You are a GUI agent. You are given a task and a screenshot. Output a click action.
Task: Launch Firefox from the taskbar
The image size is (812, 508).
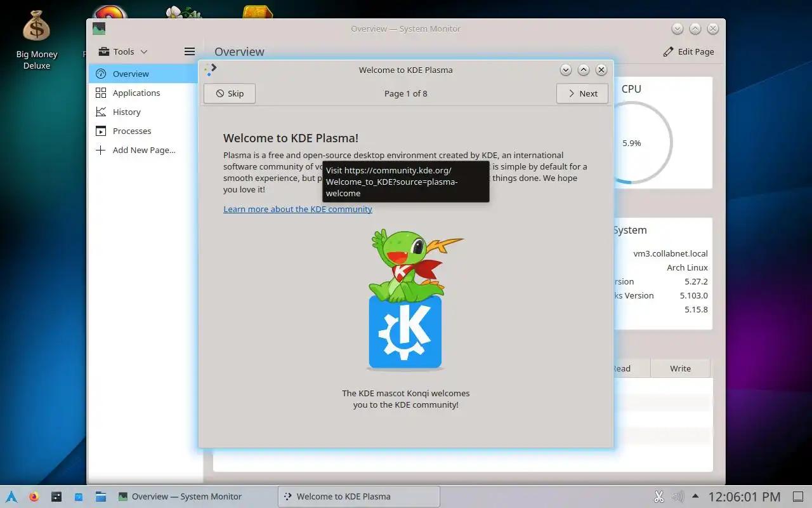coord(34,497)
